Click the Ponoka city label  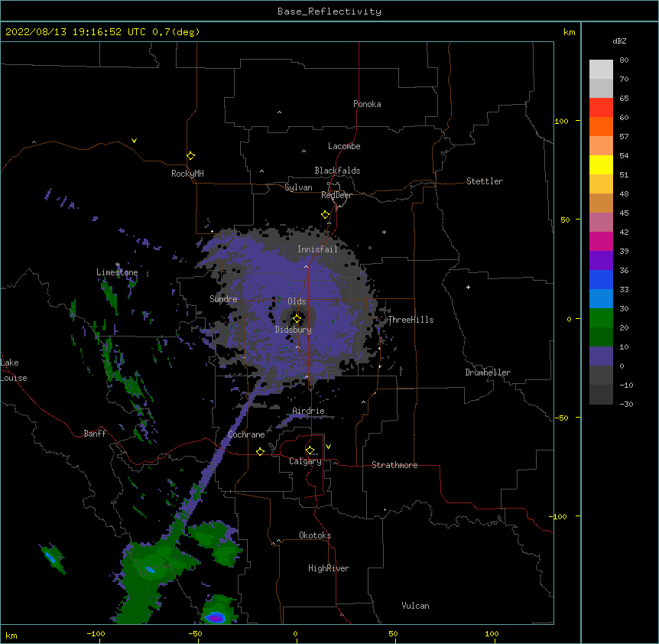click(367, 104)
